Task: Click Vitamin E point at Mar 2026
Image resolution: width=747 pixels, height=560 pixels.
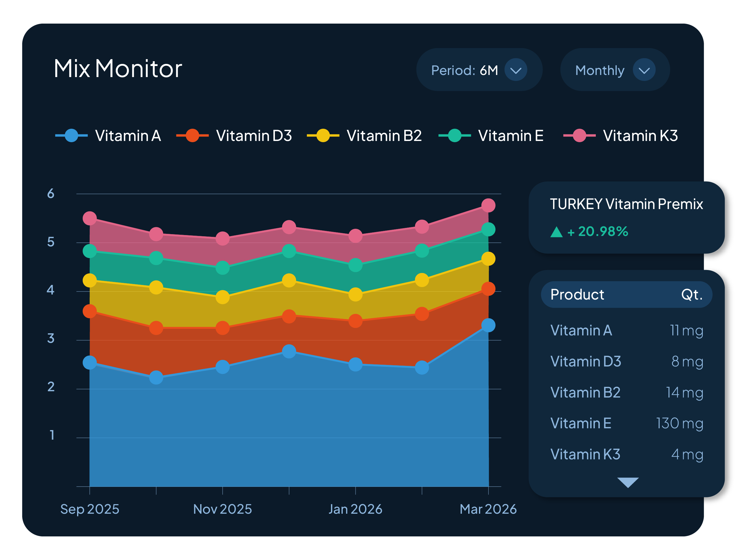Action: (x=488, y=230)
